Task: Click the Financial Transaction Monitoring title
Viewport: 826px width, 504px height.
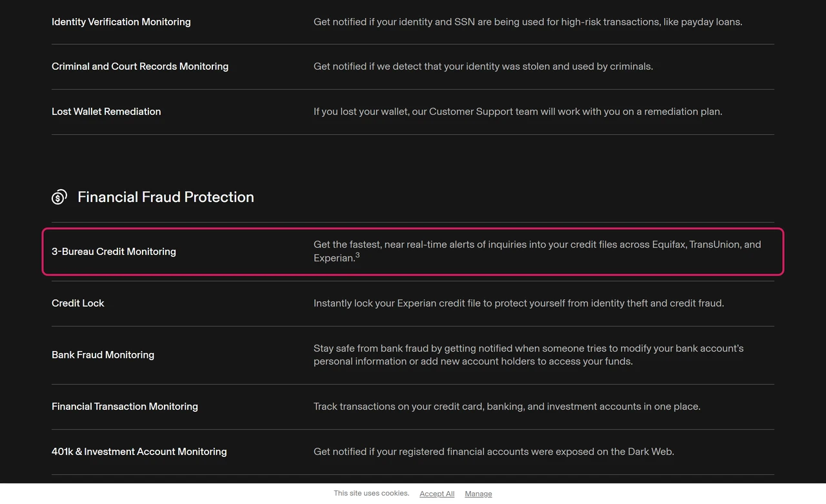Action: tap(125, 407)
